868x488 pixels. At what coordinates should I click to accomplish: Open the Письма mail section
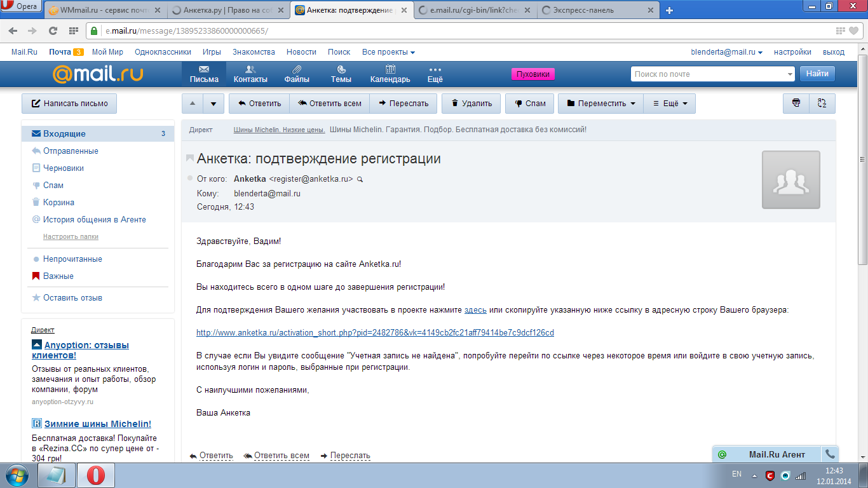tap(204, 74)
